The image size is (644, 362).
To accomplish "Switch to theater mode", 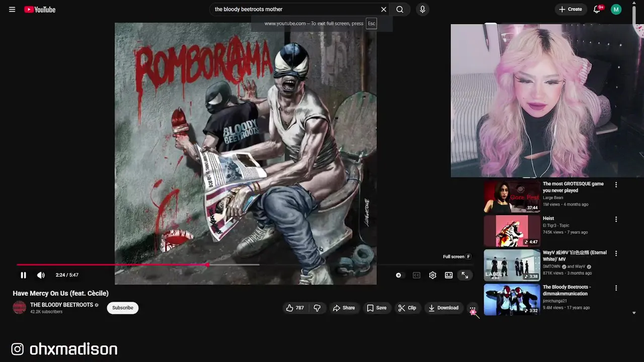I will [x=449, y=275].
